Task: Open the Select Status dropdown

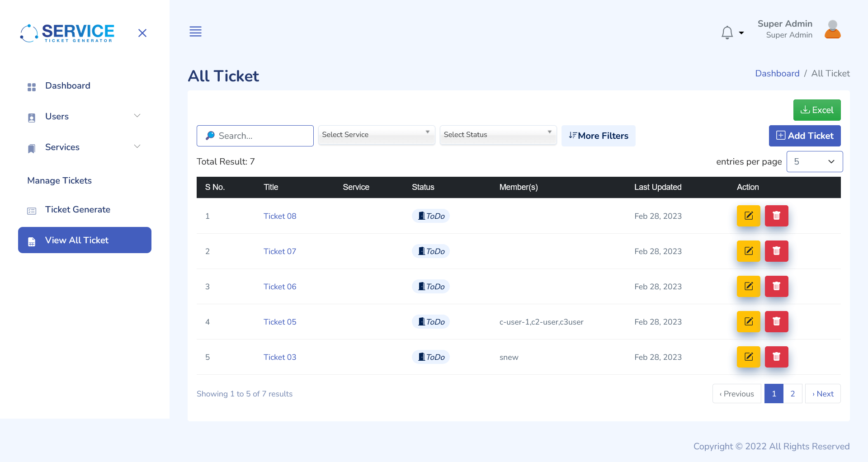Action: tap(498, 135)
